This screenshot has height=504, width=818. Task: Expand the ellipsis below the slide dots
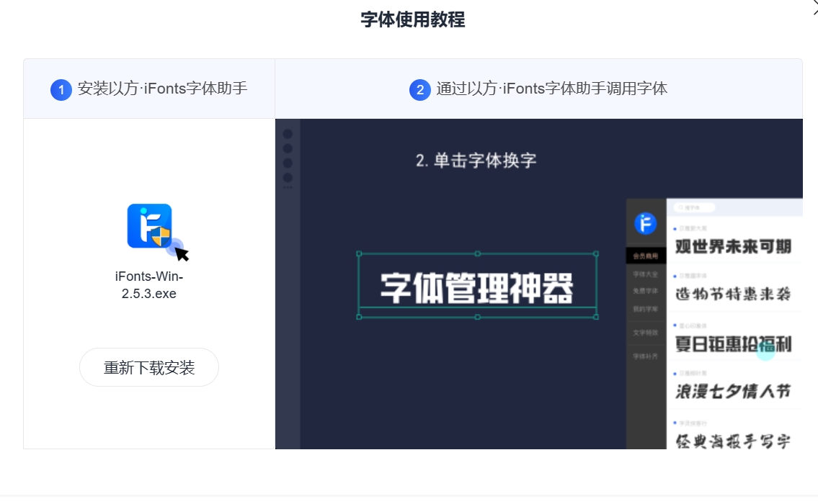(x=288, y=186)
